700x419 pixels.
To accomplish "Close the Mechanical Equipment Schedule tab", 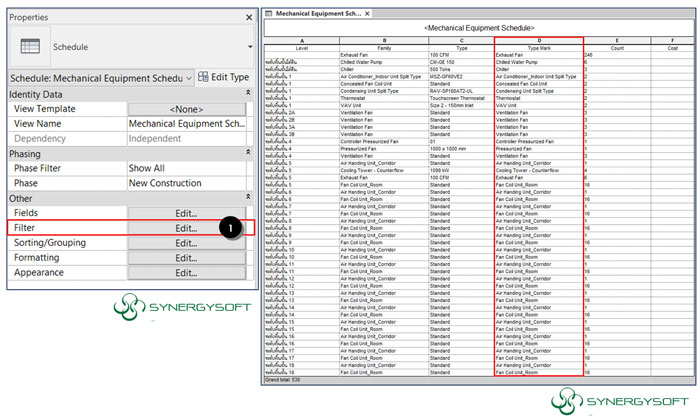I will point(366,14).
